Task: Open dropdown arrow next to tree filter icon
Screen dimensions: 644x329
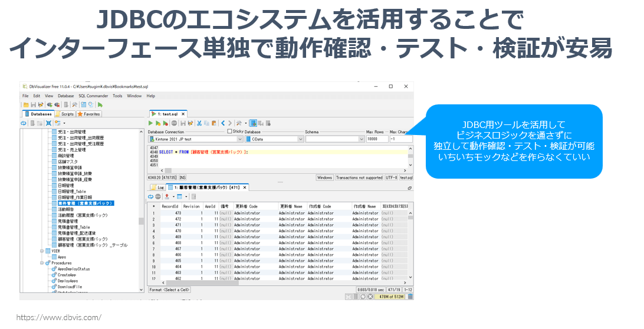Action: click(x=64, y=123)
